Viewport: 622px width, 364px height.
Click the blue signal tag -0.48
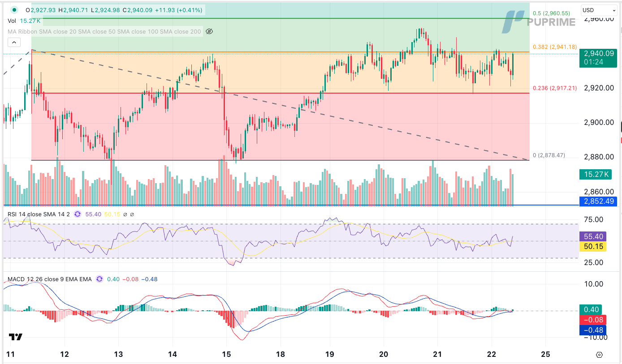593,330
